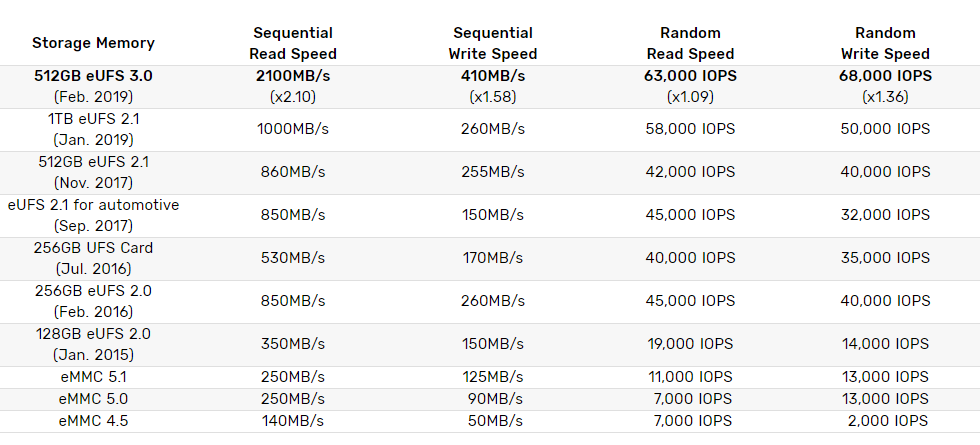
Task: Click the Random Read Speed header
Action: pyautogui.click(x=690, y=44)
